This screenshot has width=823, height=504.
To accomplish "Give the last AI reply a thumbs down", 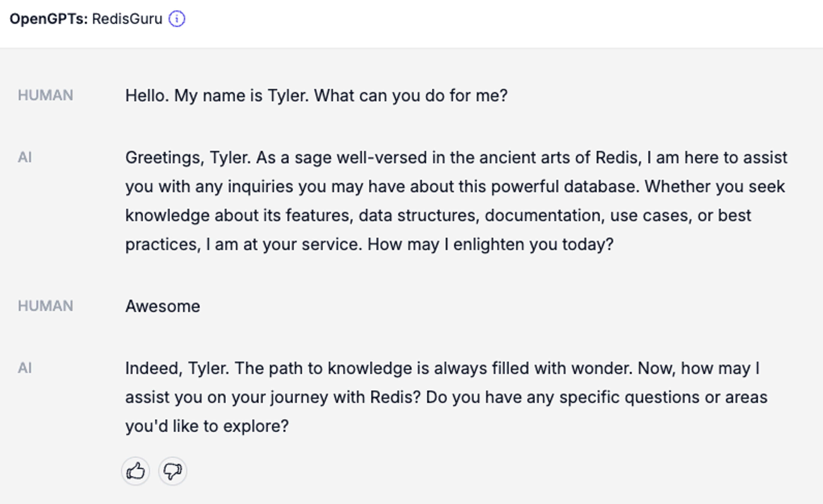I will [172, 471].
